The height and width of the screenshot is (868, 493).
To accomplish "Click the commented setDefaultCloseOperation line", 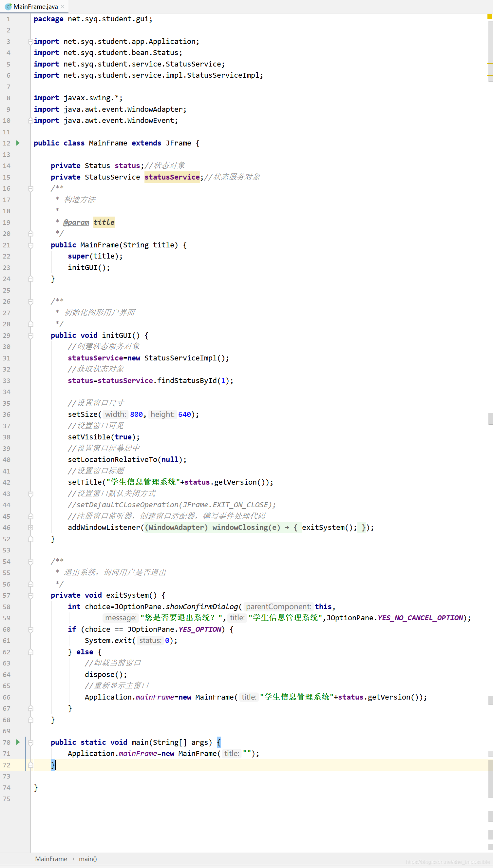I will coord(172,505).
